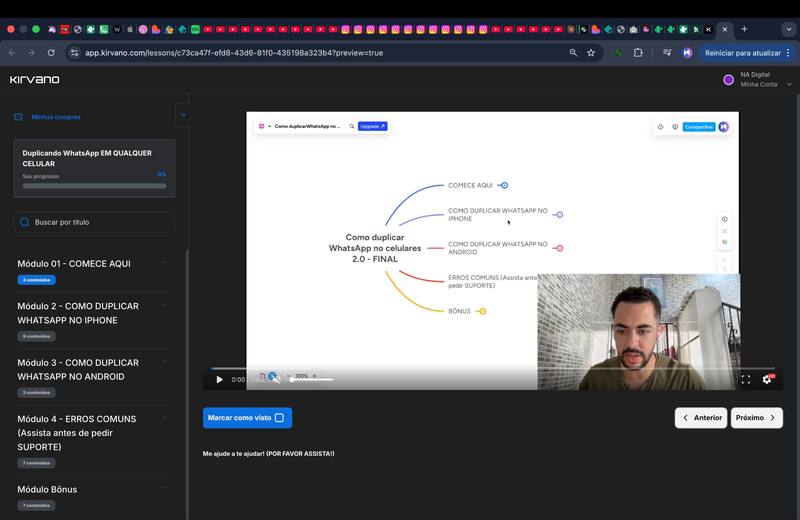This screenshot has width=800, height=520.
Task: Click the green extension icon
Action: pyautogui.click(x=618, y=53)
